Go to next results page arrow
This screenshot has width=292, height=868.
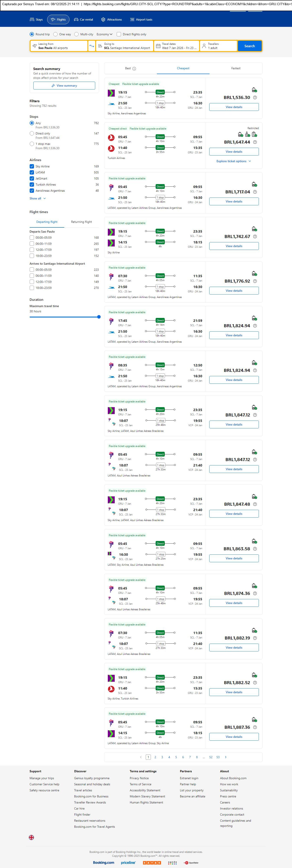pos(226,757)
